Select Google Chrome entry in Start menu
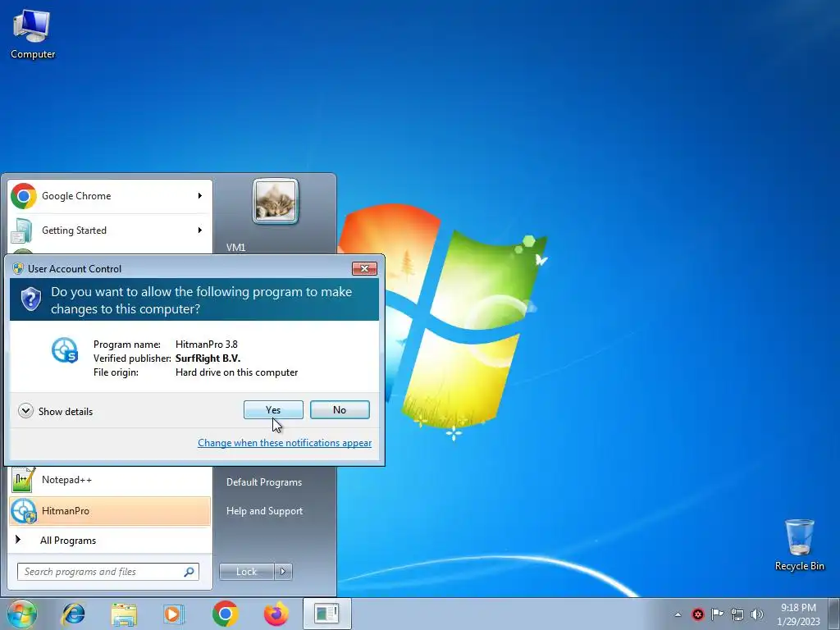The image size is (840, 630). point(110,196)
